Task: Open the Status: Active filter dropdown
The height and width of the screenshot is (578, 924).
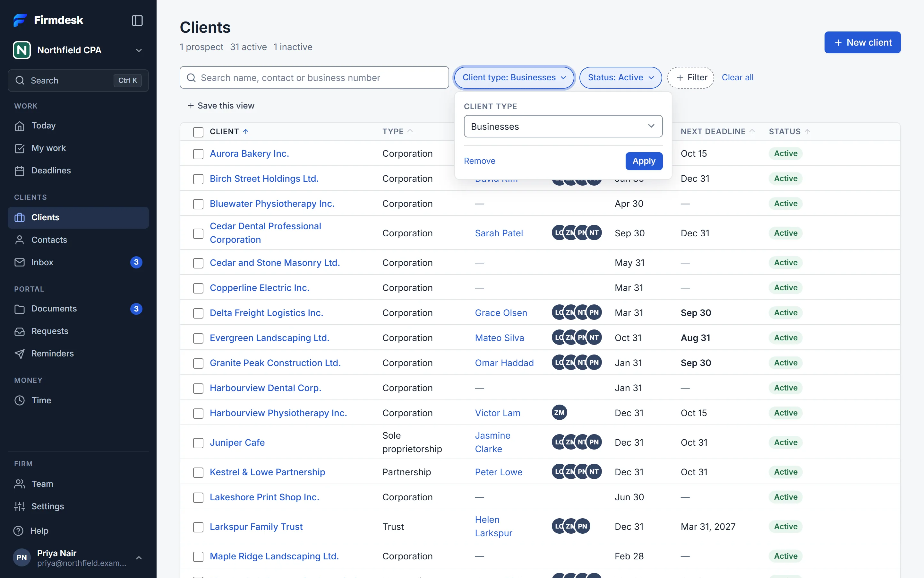Action: pos(620,78)
